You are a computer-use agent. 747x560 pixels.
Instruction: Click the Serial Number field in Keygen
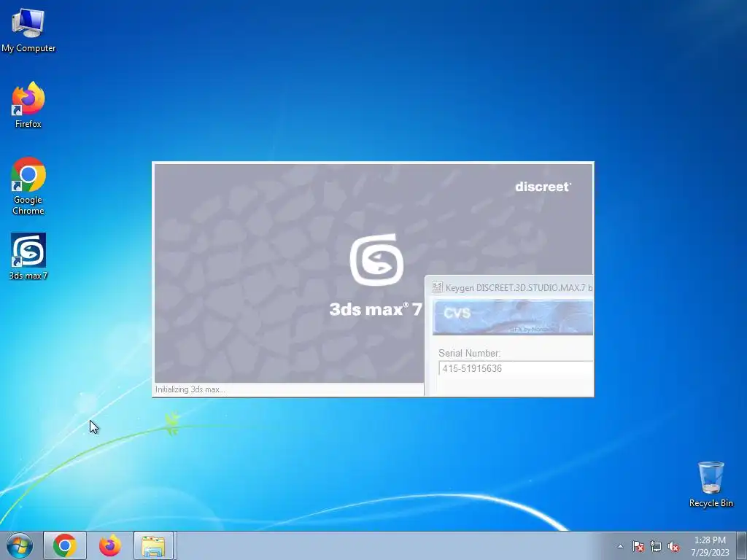[516, 368]
